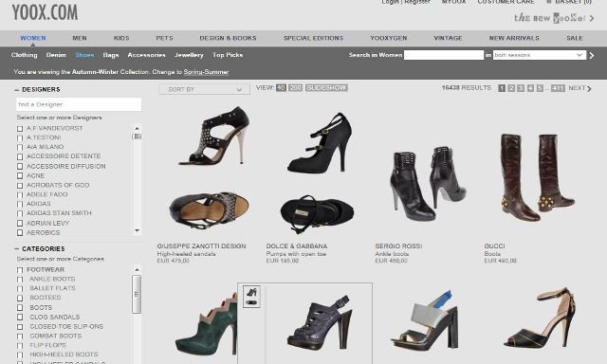Image resolution: width=607 pixels, height=364 pixels.
Task: Click the Search in Women field
Action: click(444, 55)
